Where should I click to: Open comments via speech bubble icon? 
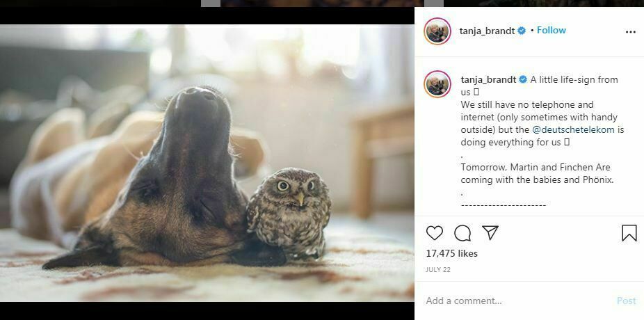pyautogui.click(x=462, y=233)
